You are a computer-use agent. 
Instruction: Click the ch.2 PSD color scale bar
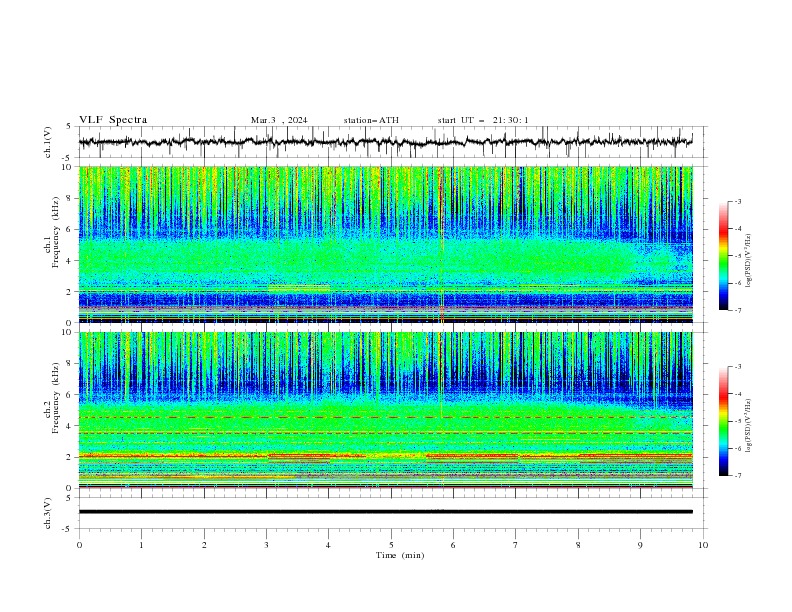point(723,421)
